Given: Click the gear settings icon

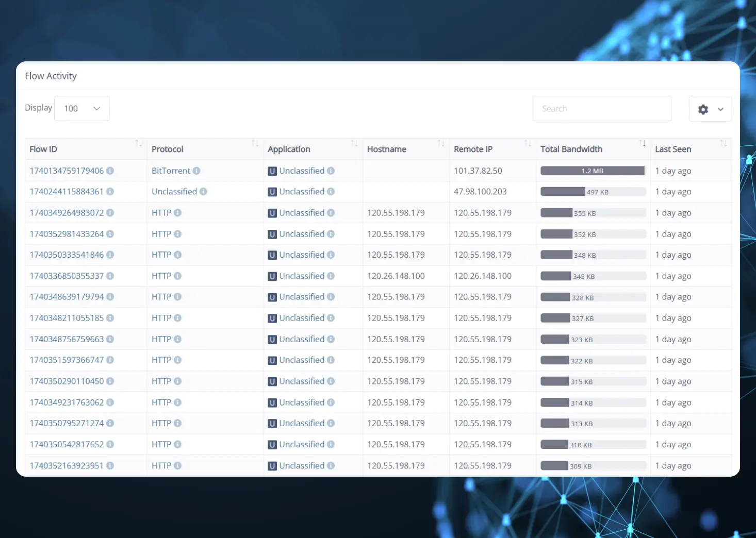Looking at the screenshot, I should [703, 109].
